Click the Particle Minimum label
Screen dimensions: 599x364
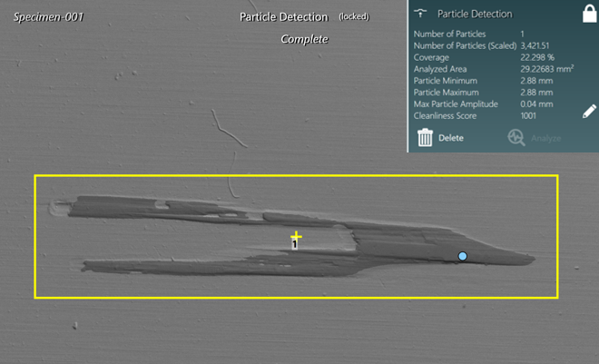pyautogui.click(x=445, y=81)
